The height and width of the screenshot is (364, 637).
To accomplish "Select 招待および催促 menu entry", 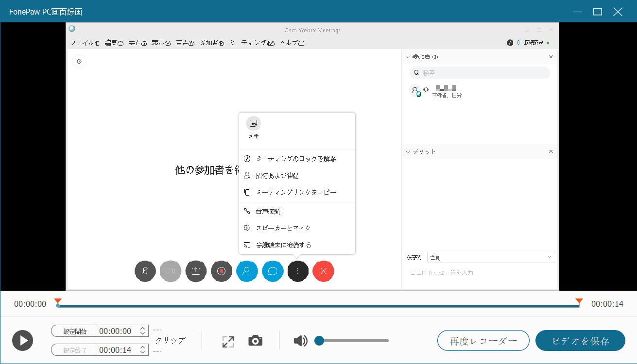I will (x=297, y=176).
